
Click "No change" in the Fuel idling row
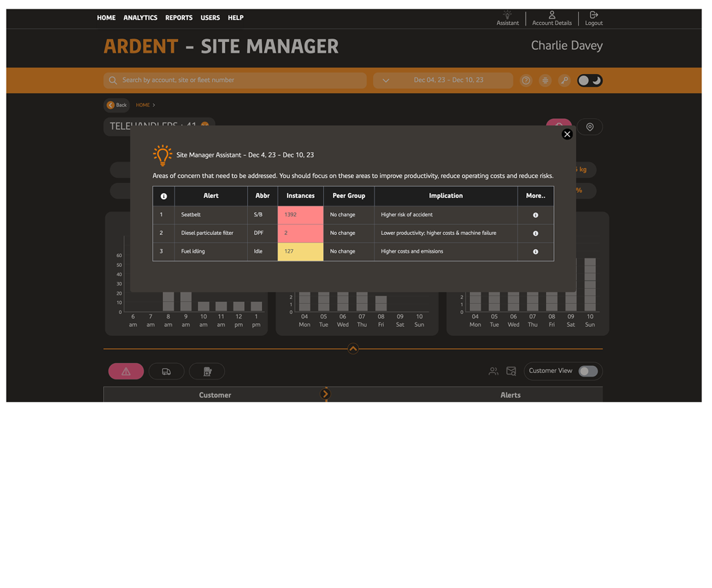pyautogui.click(x=342, y=251)
